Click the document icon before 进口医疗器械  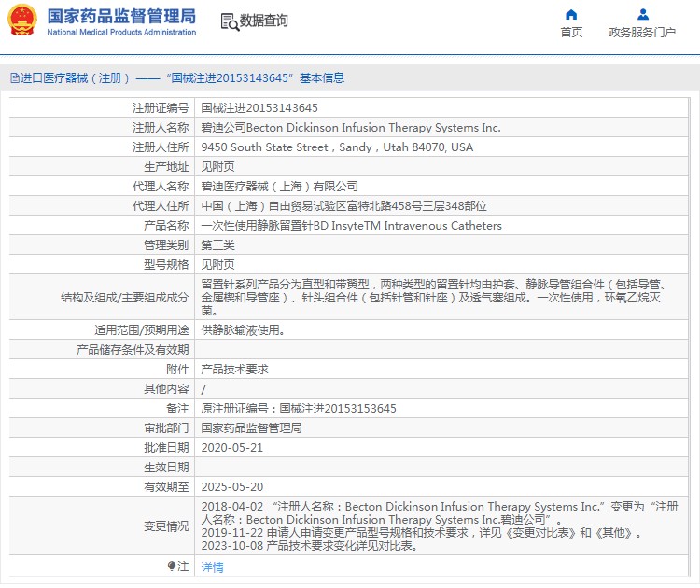(15, 78)
